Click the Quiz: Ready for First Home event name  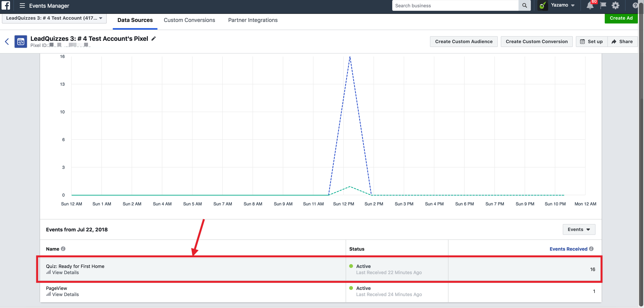pyautogui.click(x=75, y=266)
